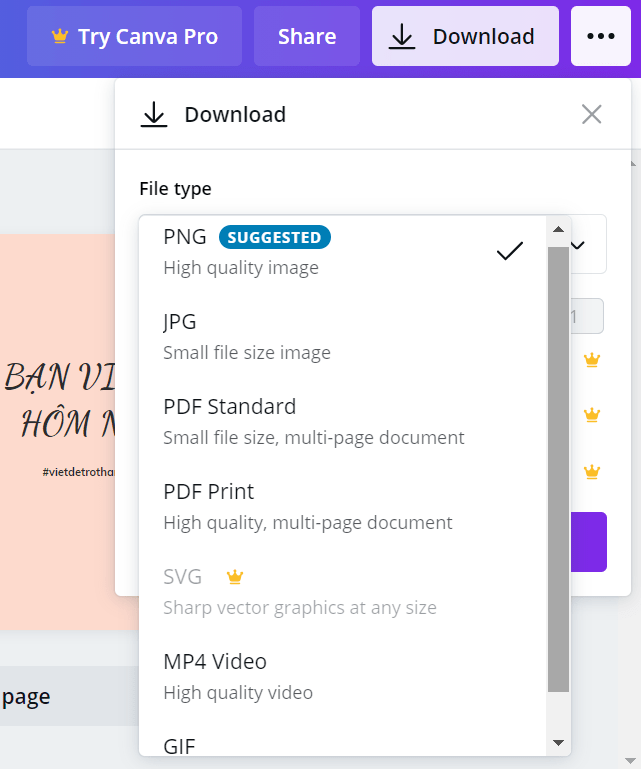Click scroll up arrow of file list
Screen dimensions: 641x769
pyautogui.click(x=558, y=230)
